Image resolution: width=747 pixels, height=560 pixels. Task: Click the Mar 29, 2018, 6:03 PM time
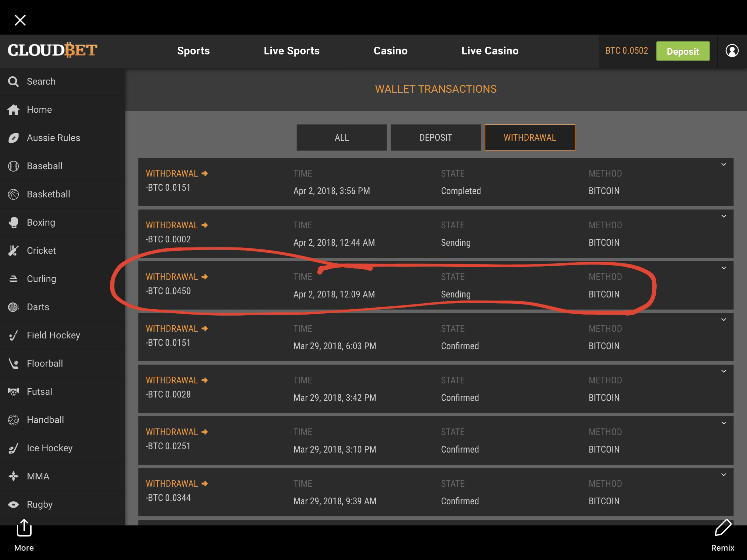pos(335,346)
